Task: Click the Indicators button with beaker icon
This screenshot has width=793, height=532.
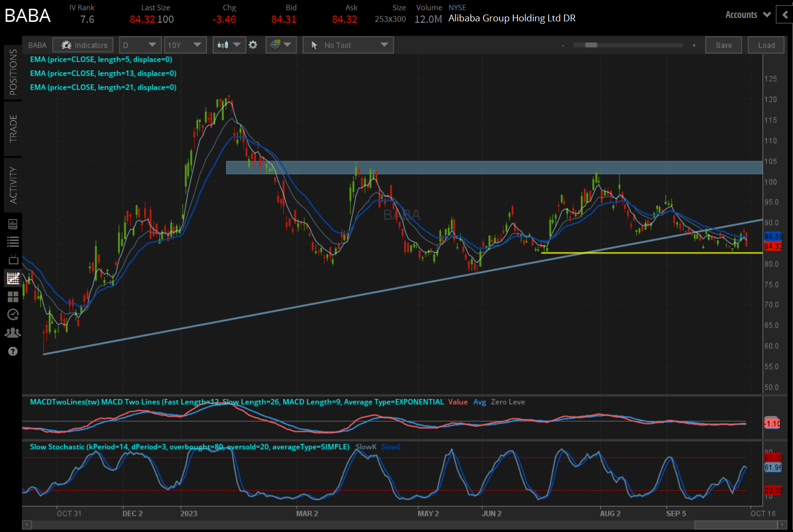Action: pyautogui.click(x=83, y=45)
